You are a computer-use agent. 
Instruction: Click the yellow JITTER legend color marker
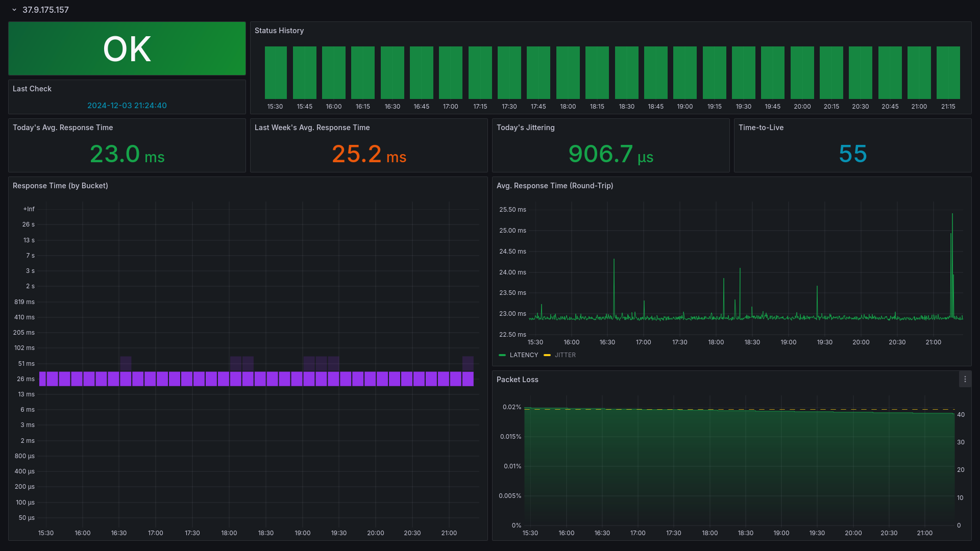pyautogui.click(x=547, y=355)
